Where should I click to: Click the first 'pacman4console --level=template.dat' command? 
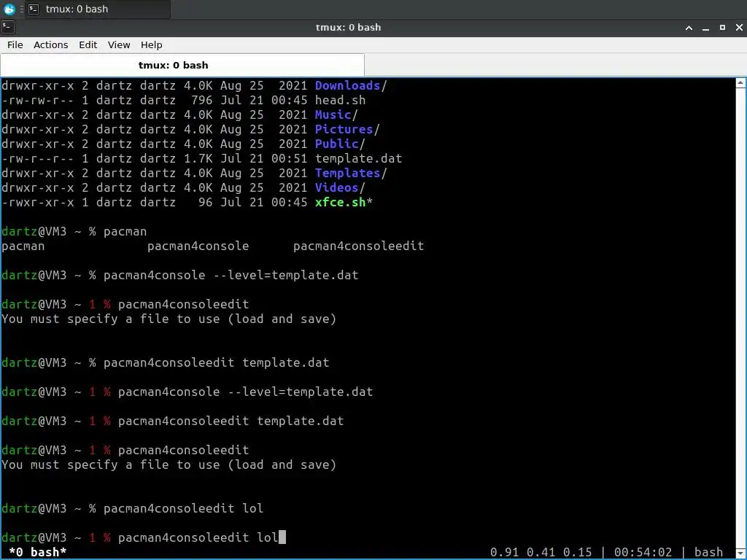pyautogui.click(x=231, y=275)
